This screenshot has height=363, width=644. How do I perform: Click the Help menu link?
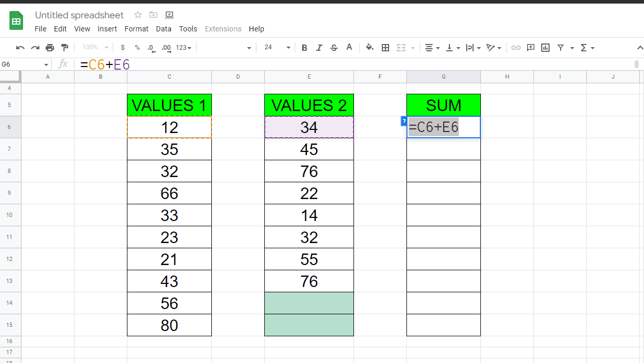[x=256, y=29]
